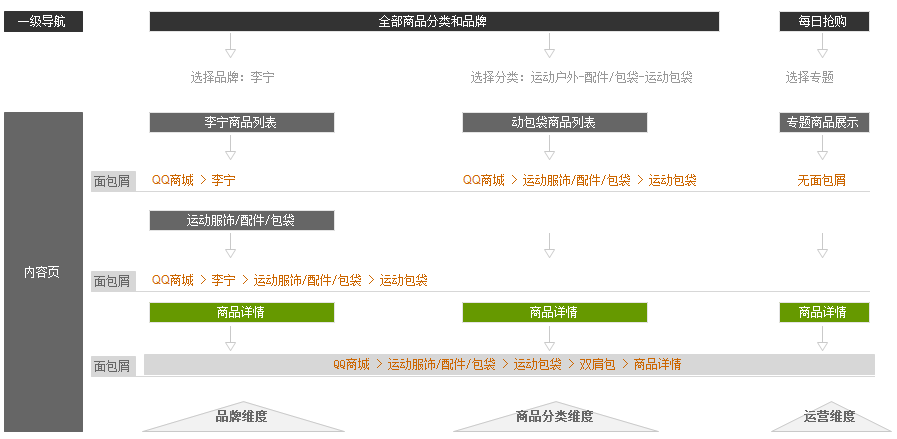Click 运动包袋 in the gray breadcrumb bar
The image size is (897, 439).
point(537,365)
